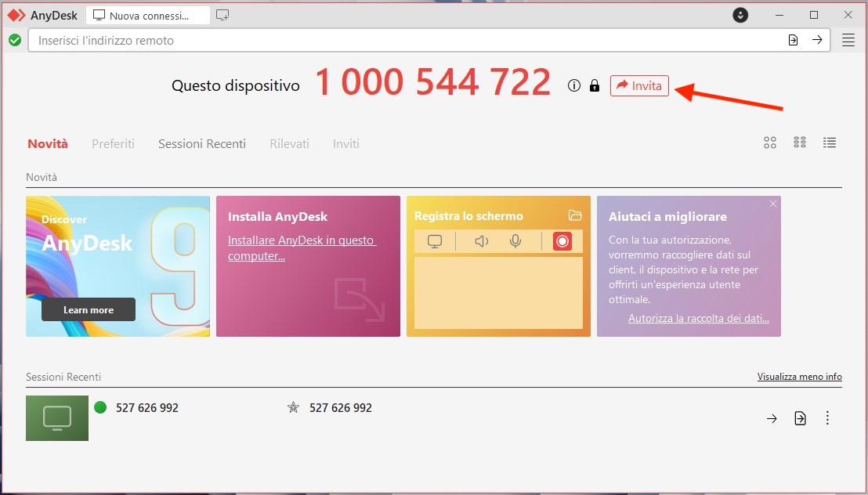Click Installare AnyDesk in questo computer link
This screenshot has width=868, height=495.
click(x=302, y=248)
